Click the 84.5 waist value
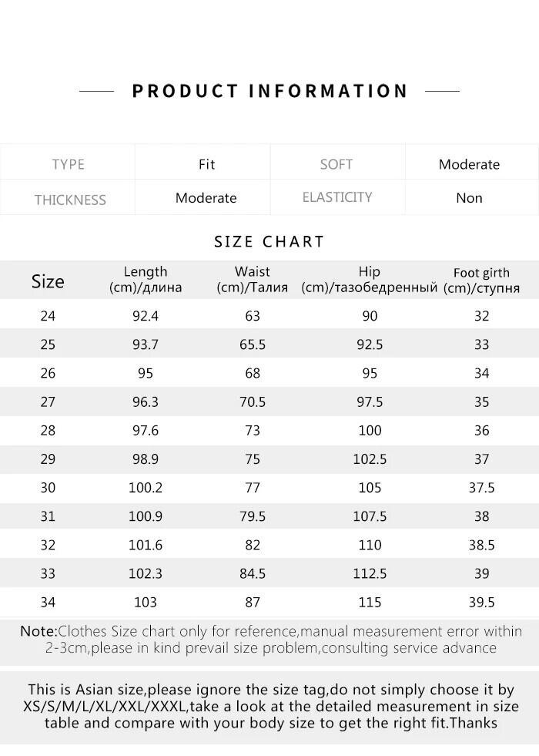 (x=253, y=573)
